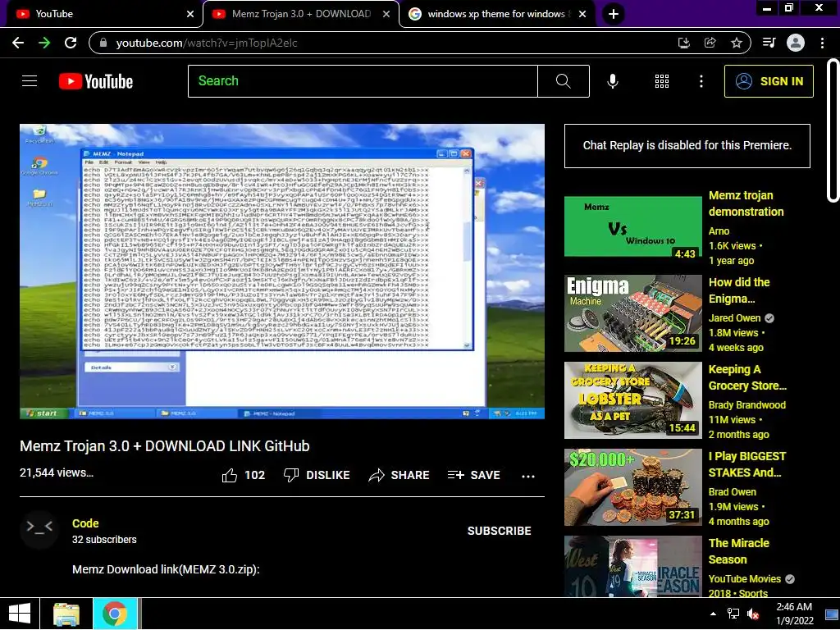Click the green forward navigation arrow
The image size is (840, 630).
pos(44,43)
